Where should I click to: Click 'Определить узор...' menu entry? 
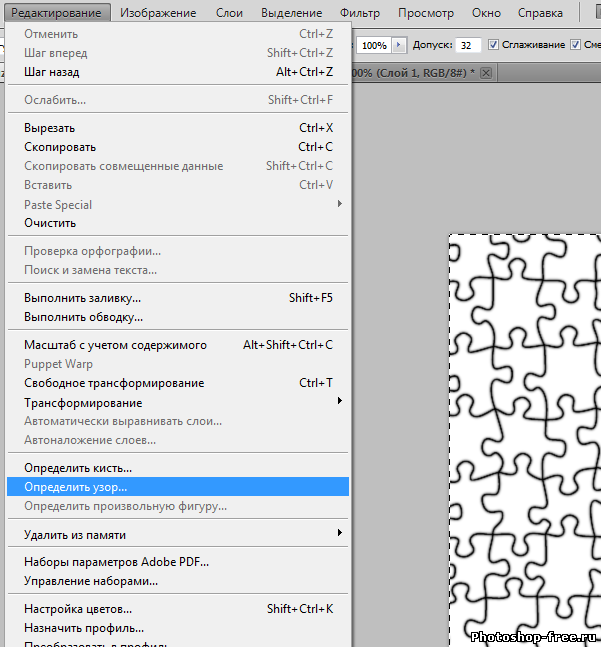(x=76, y=487)
